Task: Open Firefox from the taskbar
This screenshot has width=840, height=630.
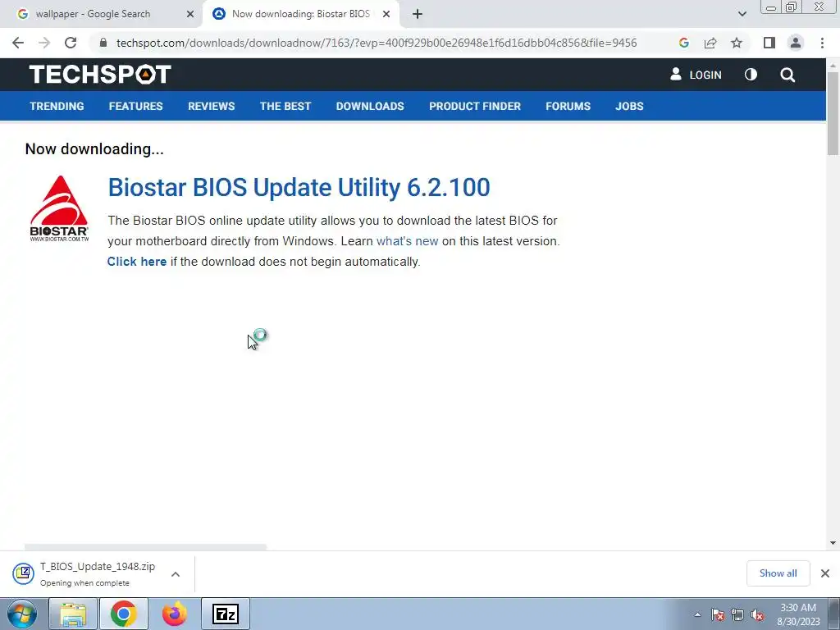Action: (x=174, y=614)
